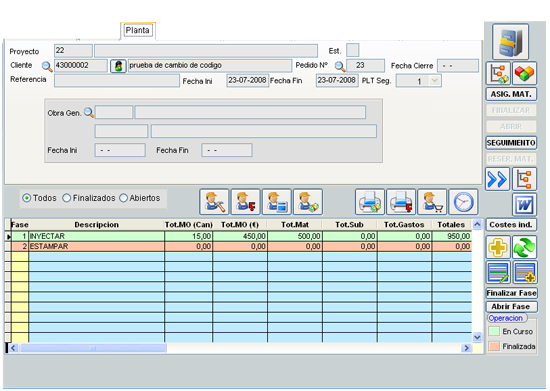Click the Pedido Nº field showing 23
This screenshot has width=550, height=391.
pos(365,66)
